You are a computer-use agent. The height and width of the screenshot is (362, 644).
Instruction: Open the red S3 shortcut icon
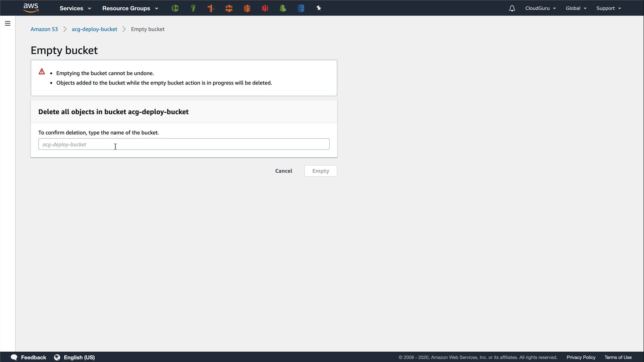[x=265, y=8]
